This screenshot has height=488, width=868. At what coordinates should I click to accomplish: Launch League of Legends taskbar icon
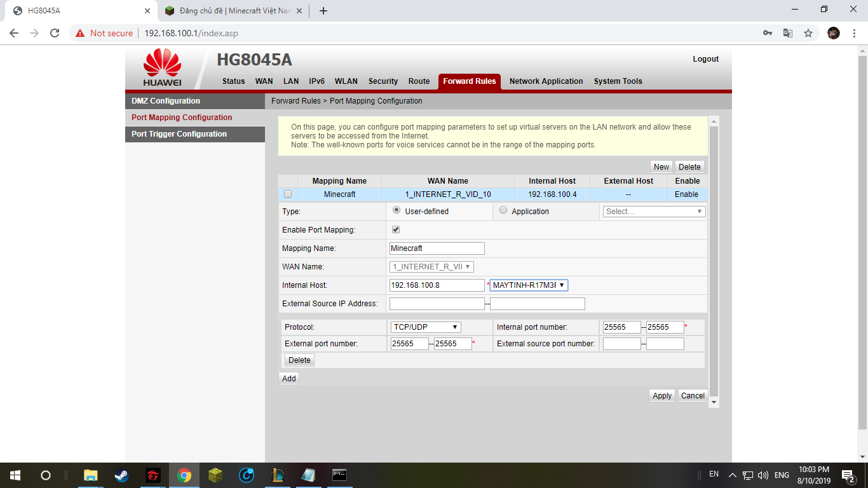coord(277,475)
